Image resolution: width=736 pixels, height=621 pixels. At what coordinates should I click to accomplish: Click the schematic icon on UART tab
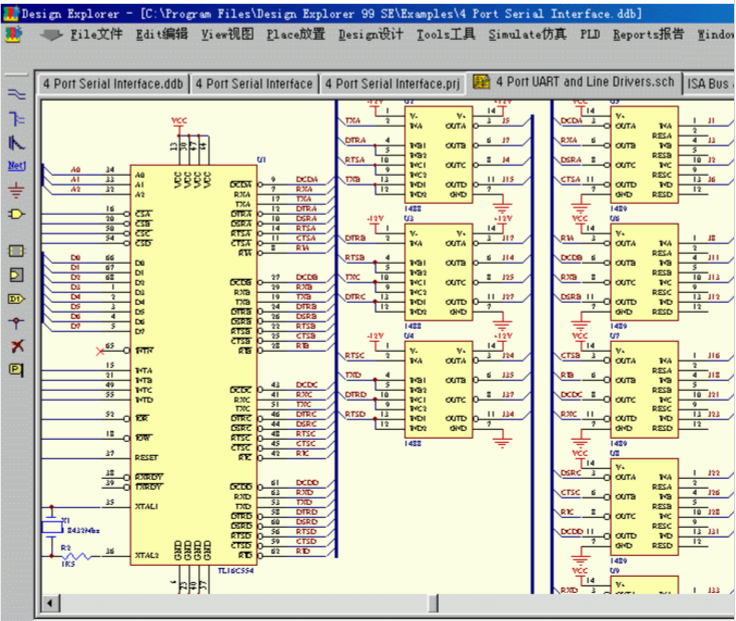pos(481,82)
